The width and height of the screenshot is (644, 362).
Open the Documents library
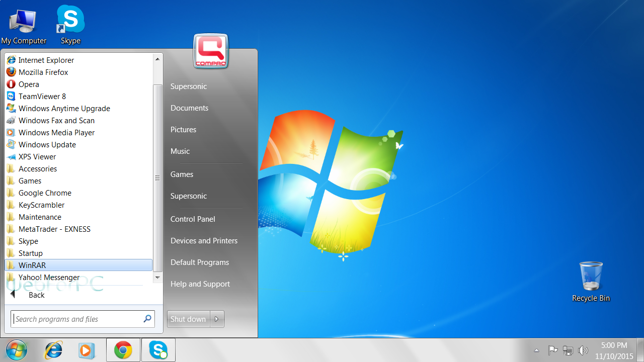click(189, 108)
